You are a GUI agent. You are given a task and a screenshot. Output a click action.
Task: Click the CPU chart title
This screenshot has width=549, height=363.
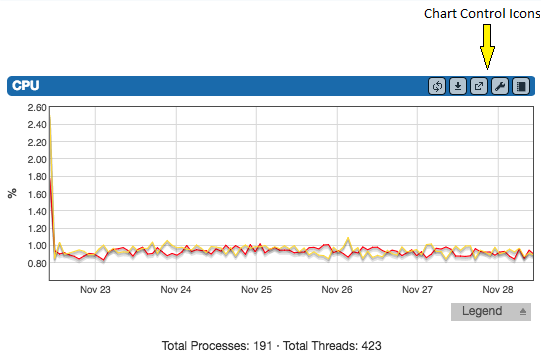25,86
